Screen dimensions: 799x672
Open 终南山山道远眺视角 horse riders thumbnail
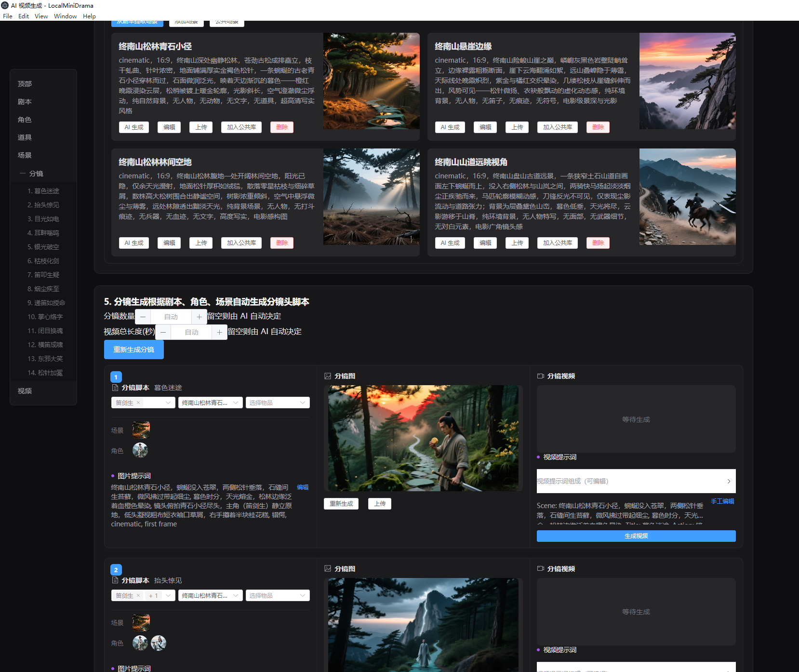[688, 197]
